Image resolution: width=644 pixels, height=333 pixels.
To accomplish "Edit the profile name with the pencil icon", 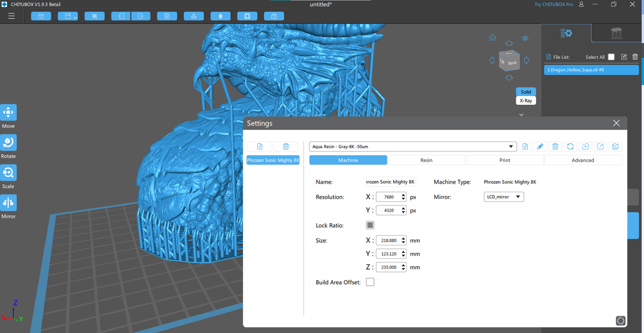I will [x=540, y=147].
